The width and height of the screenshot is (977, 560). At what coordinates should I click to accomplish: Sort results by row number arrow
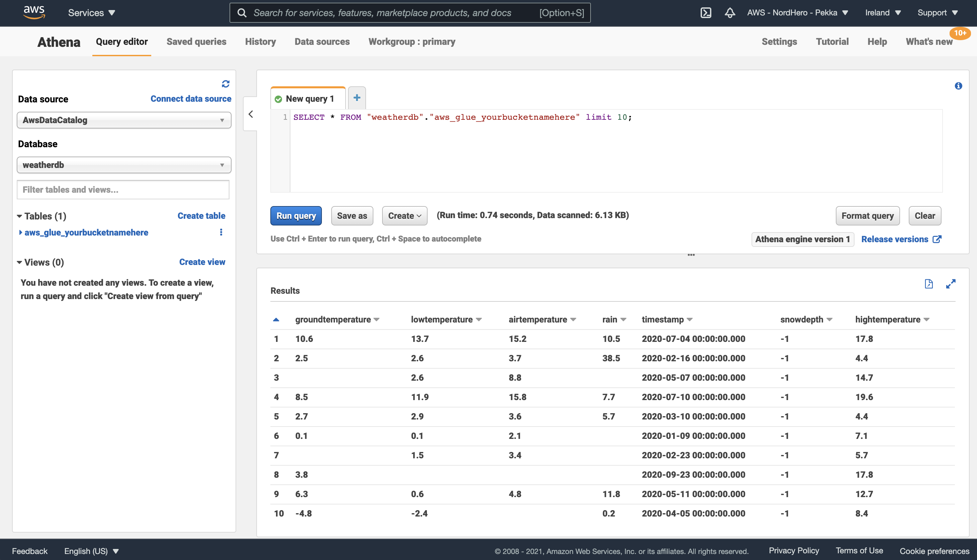pos(276,319)
